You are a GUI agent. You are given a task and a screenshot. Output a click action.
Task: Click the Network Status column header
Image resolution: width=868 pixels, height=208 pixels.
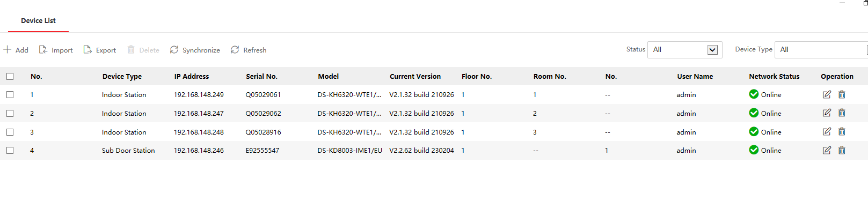pos(774,77)
